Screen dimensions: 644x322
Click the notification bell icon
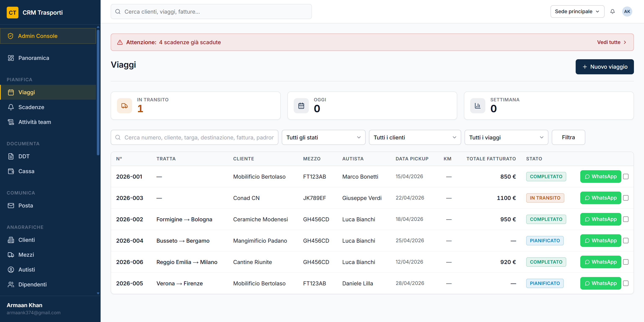(x=612, y=12)
